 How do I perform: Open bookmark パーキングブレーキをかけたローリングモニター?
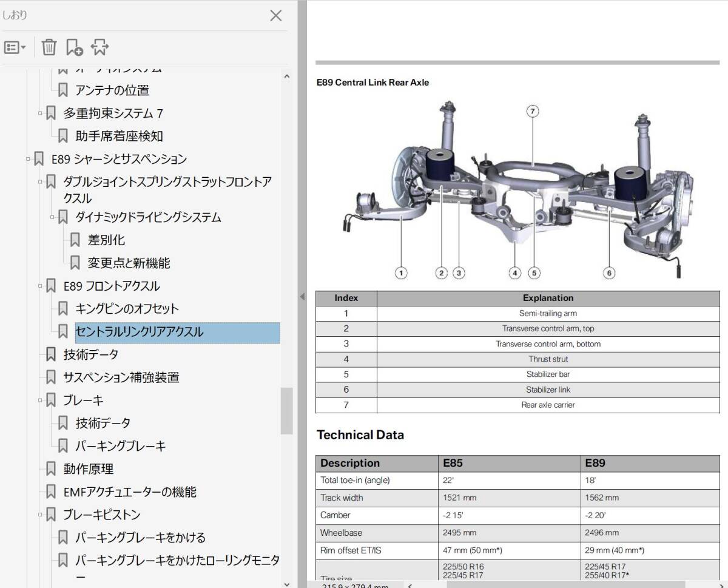click(178, 567)
